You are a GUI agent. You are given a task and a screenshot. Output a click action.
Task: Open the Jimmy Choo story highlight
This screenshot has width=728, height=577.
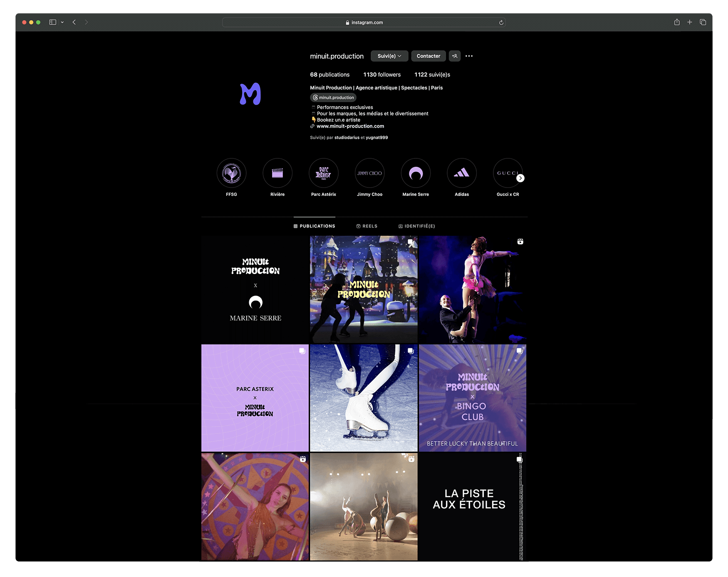coord(369,173)
